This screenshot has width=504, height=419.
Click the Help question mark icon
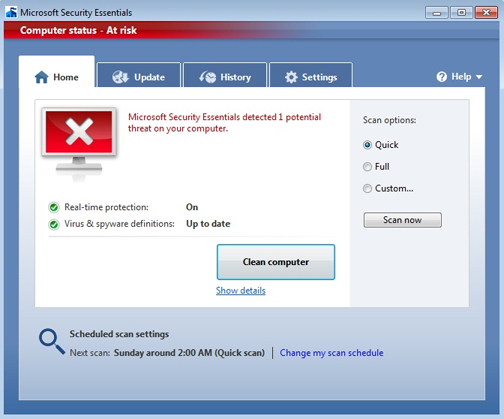click(441, 77)
